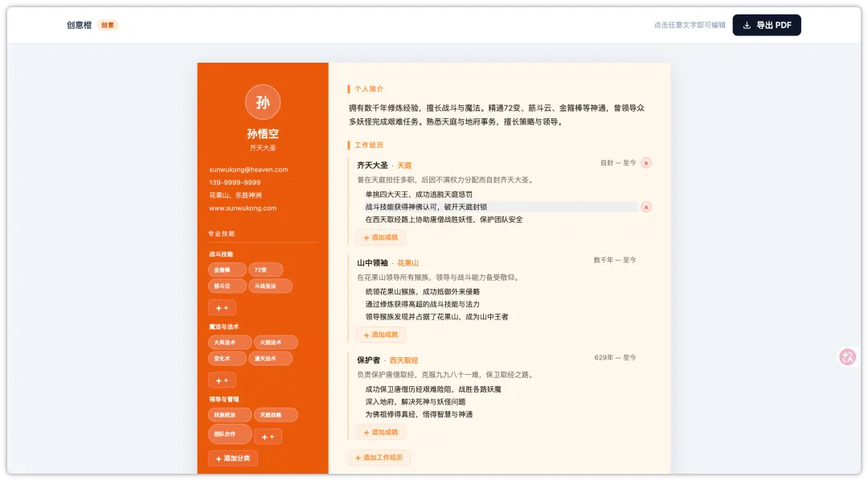Add achievement under 山中领袖 job

(380, 335)
